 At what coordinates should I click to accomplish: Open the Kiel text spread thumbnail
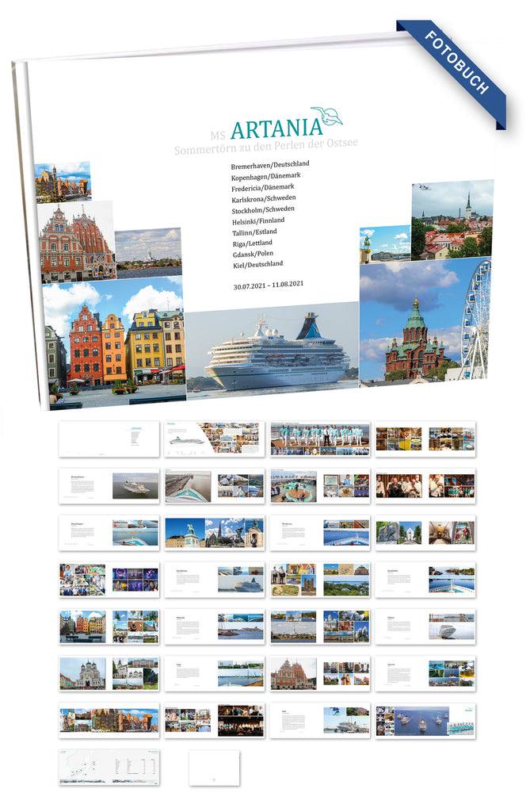320,720
